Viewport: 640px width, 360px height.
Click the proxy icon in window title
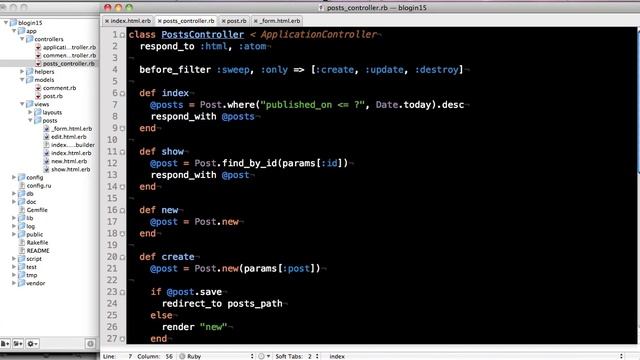[x=321, y=8]
